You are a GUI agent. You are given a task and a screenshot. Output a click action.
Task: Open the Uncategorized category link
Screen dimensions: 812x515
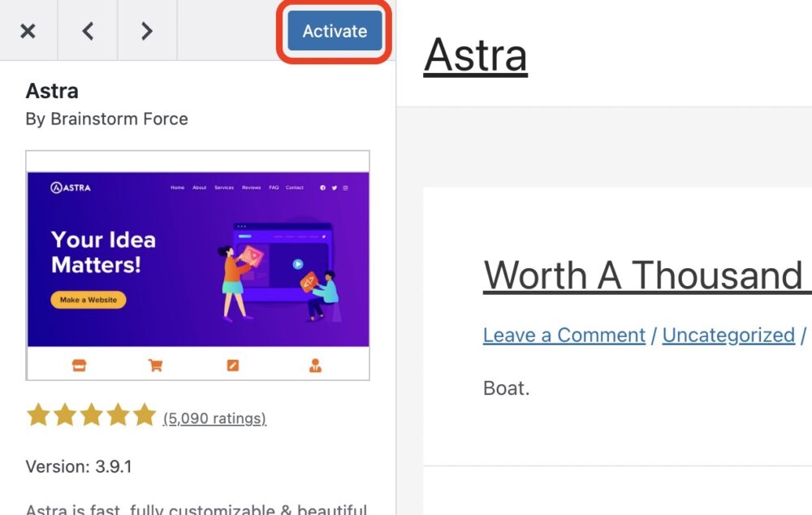728,335
